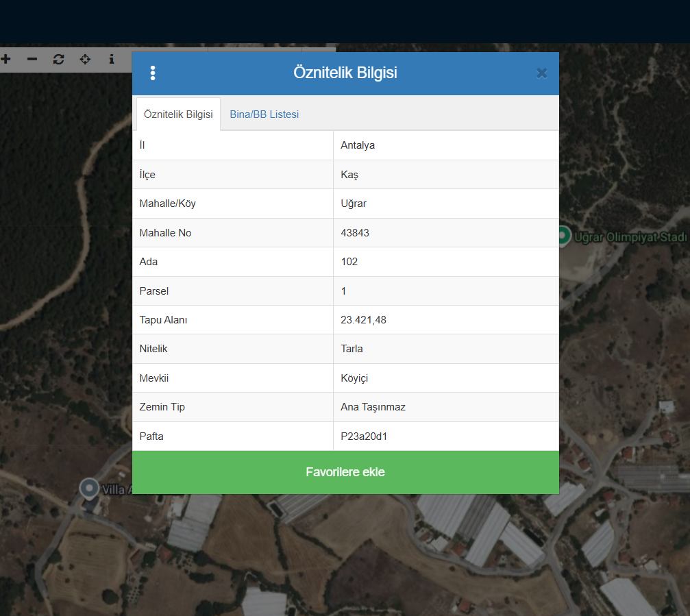Click the Mahalle/Köy row label
The width and height of the screenshot is (690, 616).
click(168, 204)
